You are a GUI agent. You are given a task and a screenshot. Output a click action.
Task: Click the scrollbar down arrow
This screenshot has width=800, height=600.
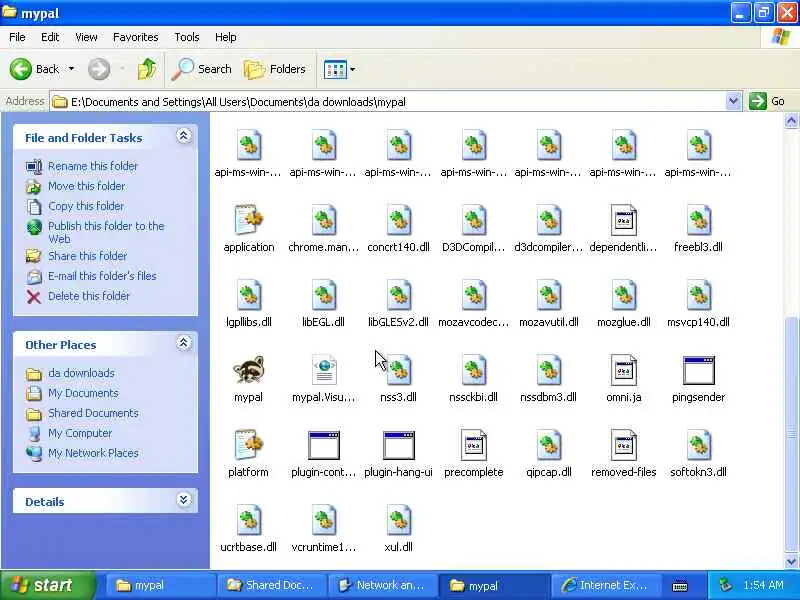click(791, 562)
